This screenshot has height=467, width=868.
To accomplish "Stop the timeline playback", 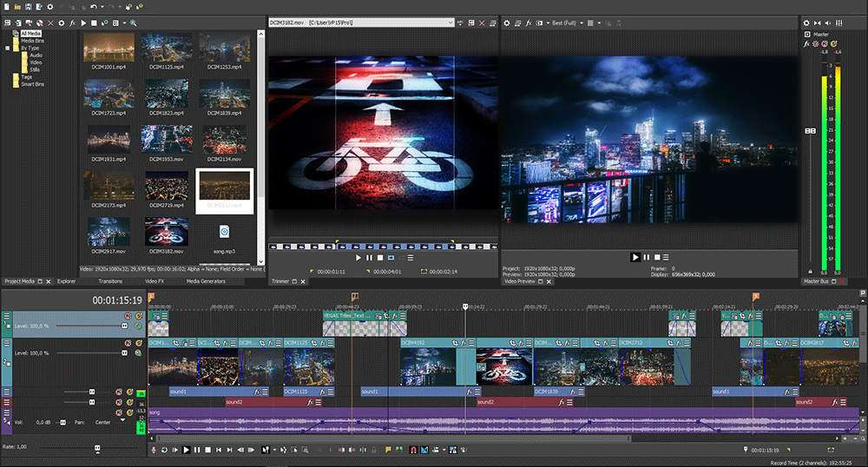I will (x=208, y=450).
